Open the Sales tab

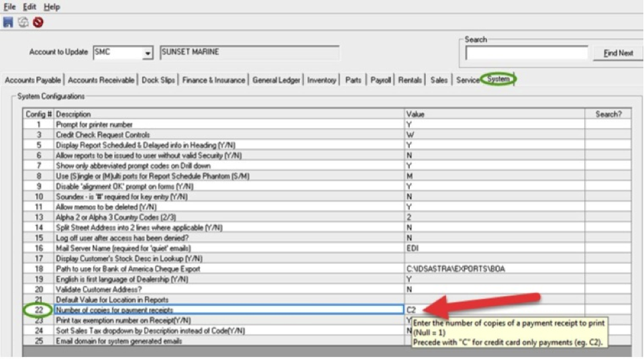(x=439, y=80)
